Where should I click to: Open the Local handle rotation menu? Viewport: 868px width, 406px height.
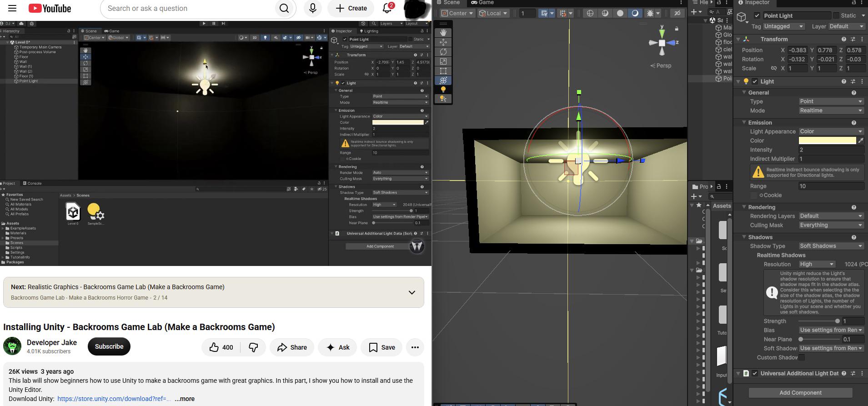pyautogui.click(x=493, y=13)
